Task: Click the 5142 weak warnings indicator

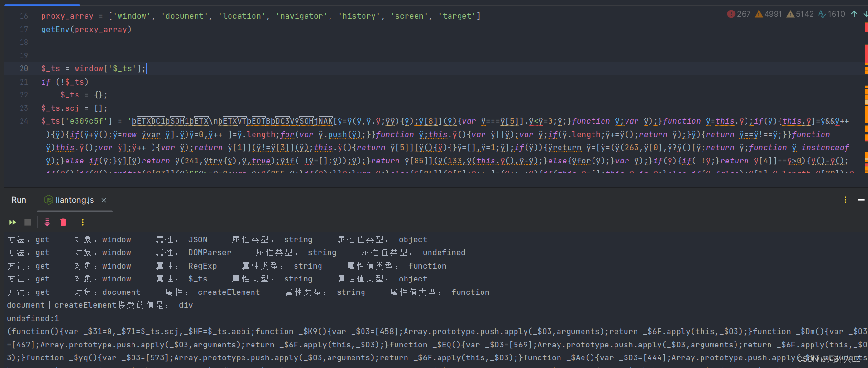Action: pyautogui.click(x=800, y=14)
